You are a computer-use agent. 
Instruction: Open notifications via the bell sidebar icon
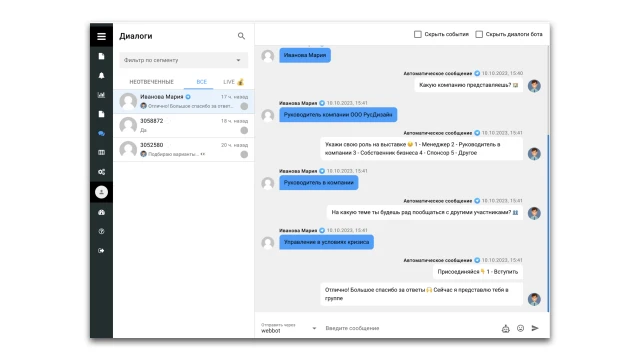point(101,76)
